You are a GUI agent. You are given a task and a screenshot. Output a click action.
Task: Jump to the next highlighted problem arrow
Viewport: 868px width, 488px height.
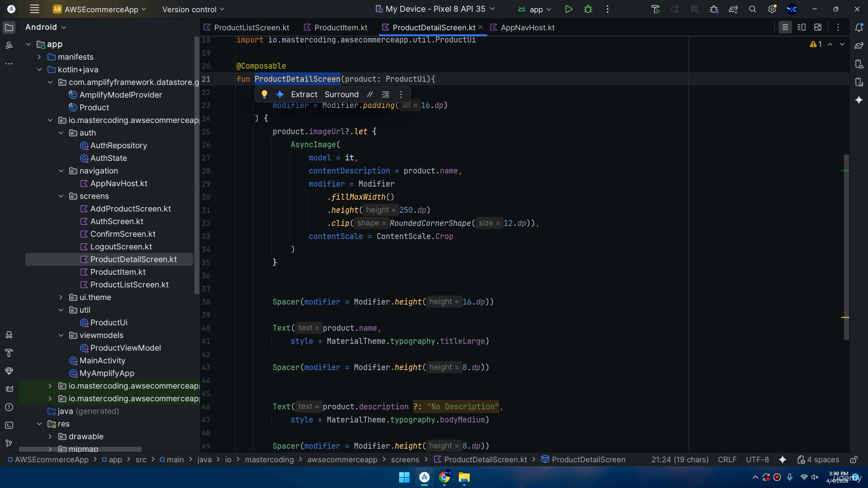(842, 44)
